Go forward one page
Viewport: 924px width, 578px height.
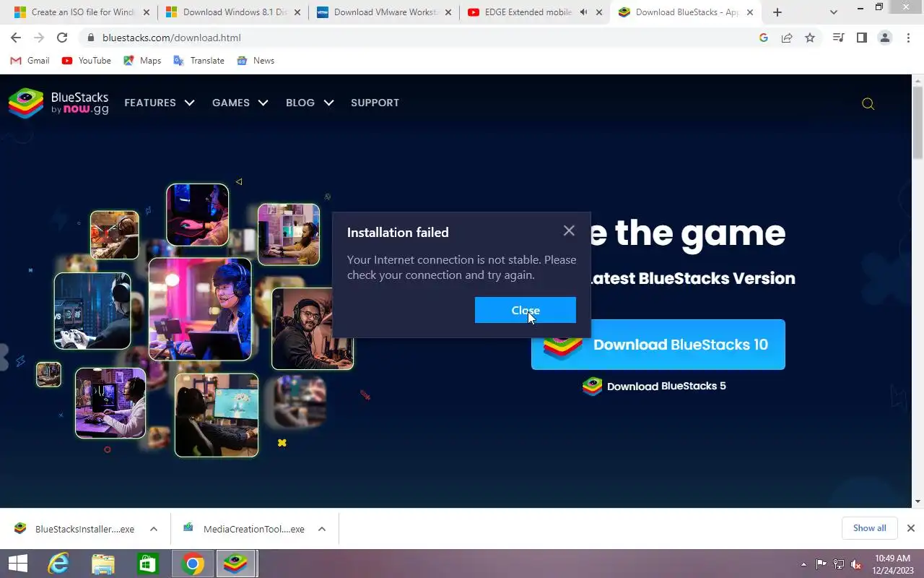pos(39,38)
